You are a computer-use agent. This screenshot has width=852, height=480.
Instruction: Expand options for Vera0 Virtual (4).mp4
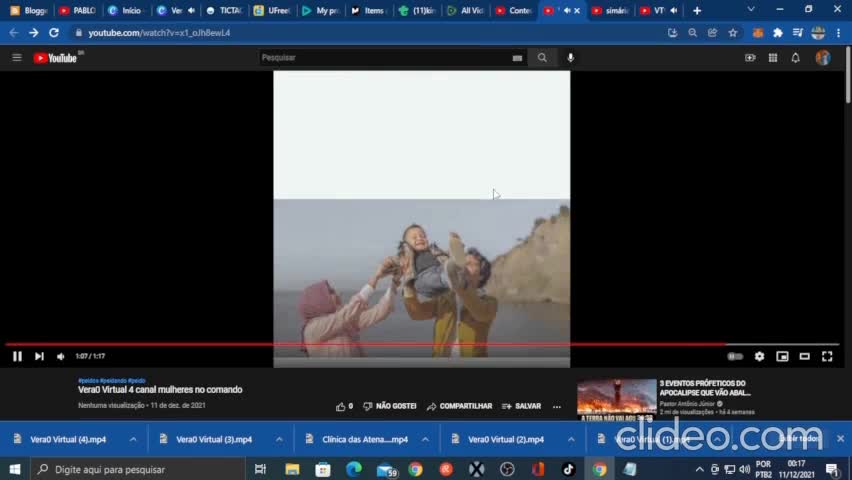[x=133, y=439]
